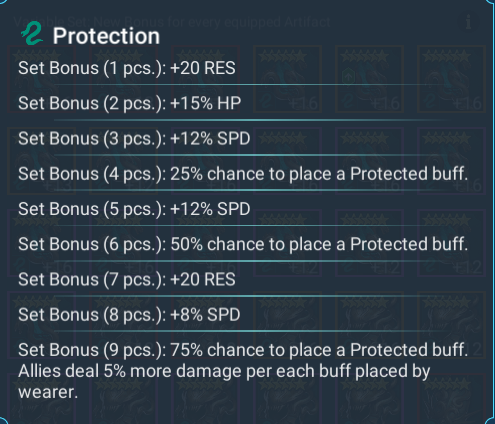Select the 5 pcs. +12% SPD bonus line

click(134, 209)
